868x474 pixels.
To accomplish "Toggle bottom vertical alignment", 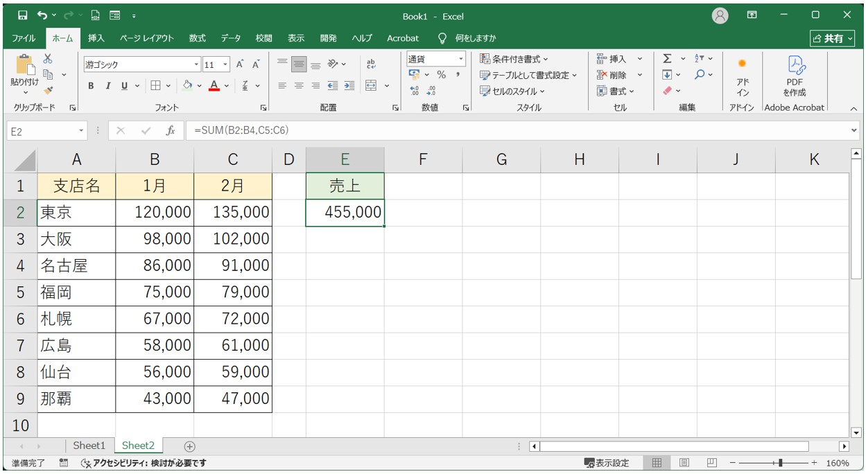I will point(315,64).
